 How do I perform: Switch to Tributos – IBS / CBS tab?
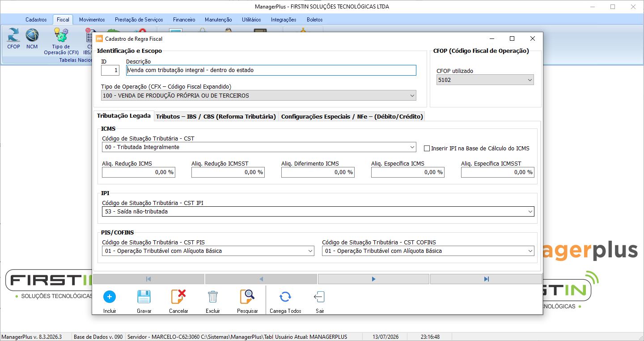[x=216, y=116]
